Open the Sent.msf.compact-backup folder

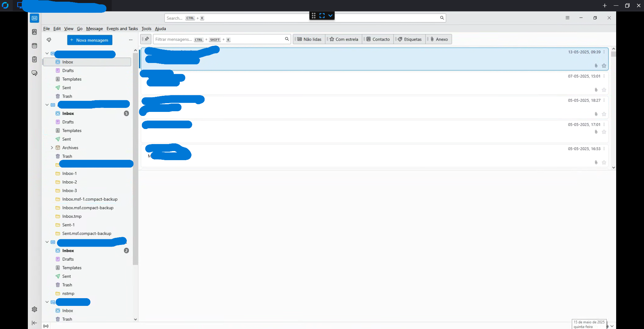point(87,234)
